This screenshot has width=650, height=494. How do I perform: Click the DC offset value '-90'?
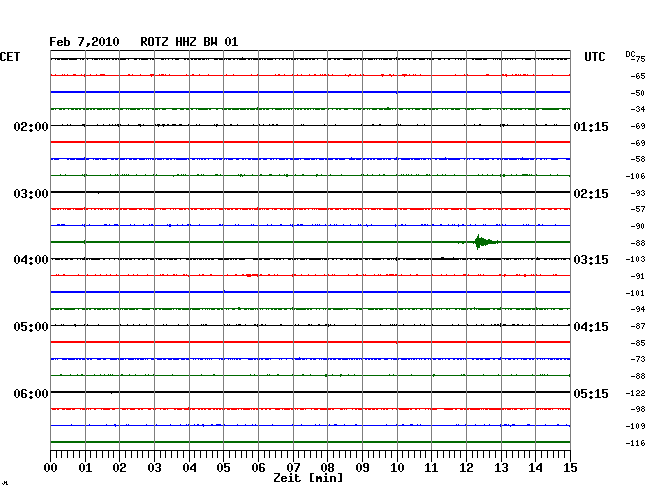639,226
